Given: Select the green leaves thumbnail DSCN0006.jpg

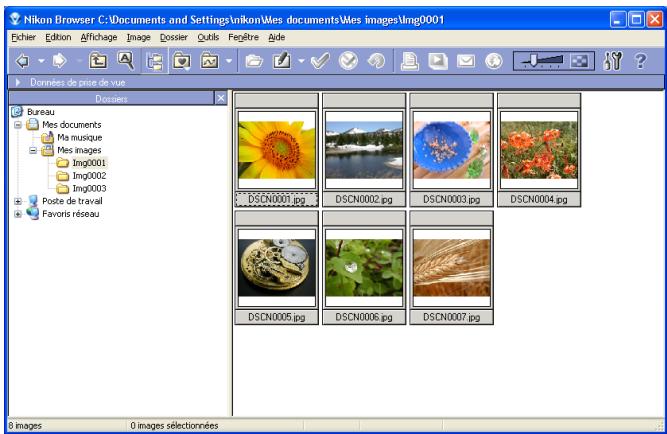Looking at the screenshot, I should pyautogui.click(x=364, y=267).
